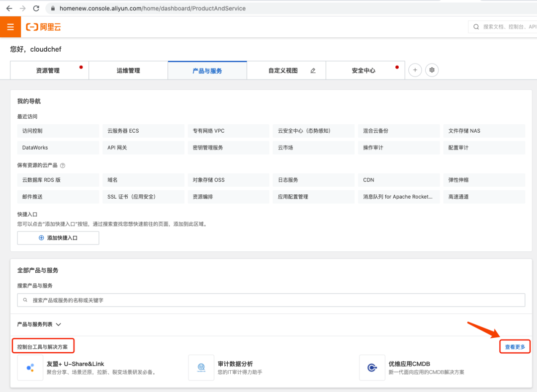This screenshot has width=537, height=392.
Task: Open 云数据库 RDS 版
Action: [58, 179]
